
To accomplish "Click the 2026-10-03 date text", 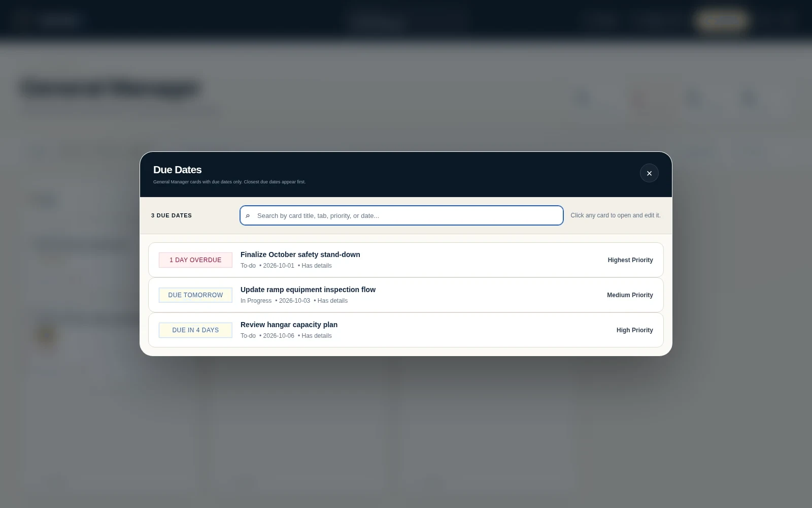I will [294, 301].
